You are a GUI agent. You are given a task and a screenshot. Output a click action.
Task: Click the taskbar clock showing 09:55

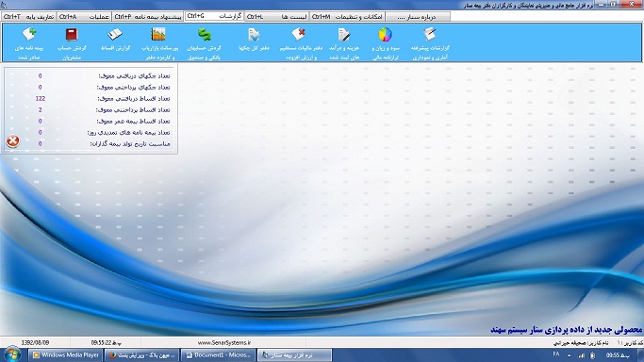pyautogui.click(x=618, y=355)
